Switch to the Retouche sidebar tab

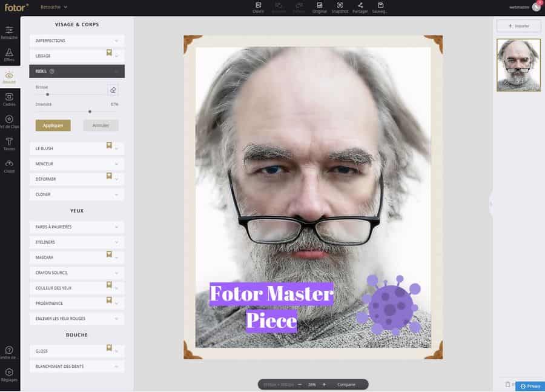(x=9, y=32)
